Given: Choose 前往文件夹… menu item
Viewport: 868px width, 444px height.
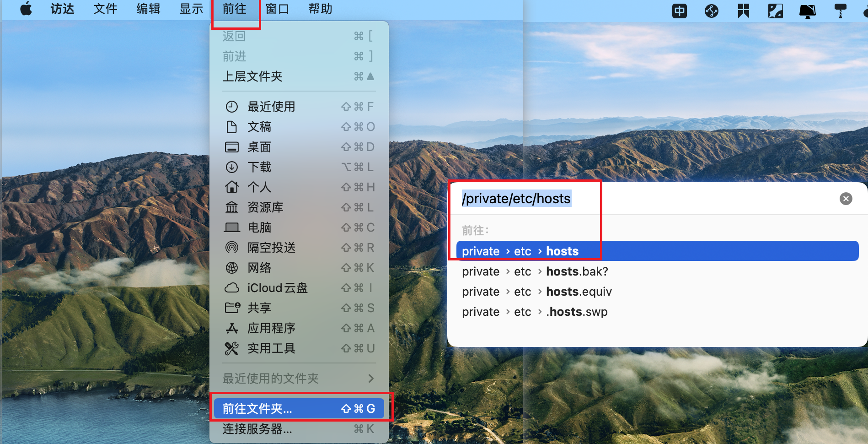Looking at the screenshot, I should coord(299,408).
